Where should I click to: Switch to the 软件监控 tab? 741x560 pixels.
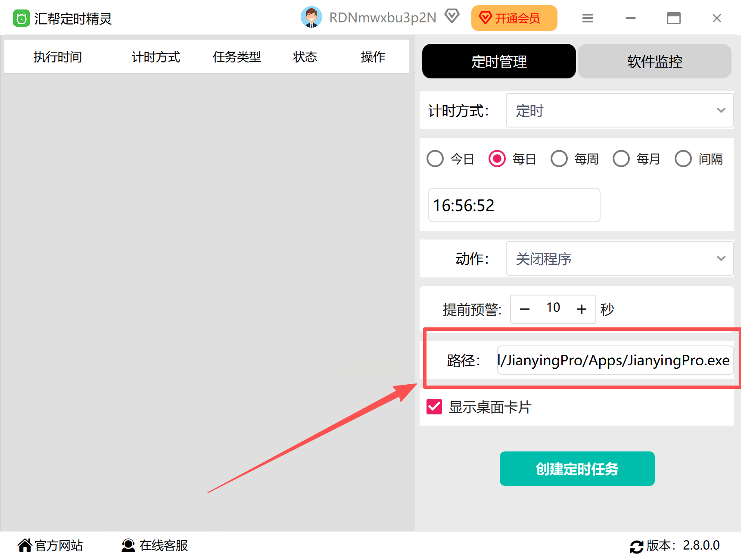pos(654,61)
